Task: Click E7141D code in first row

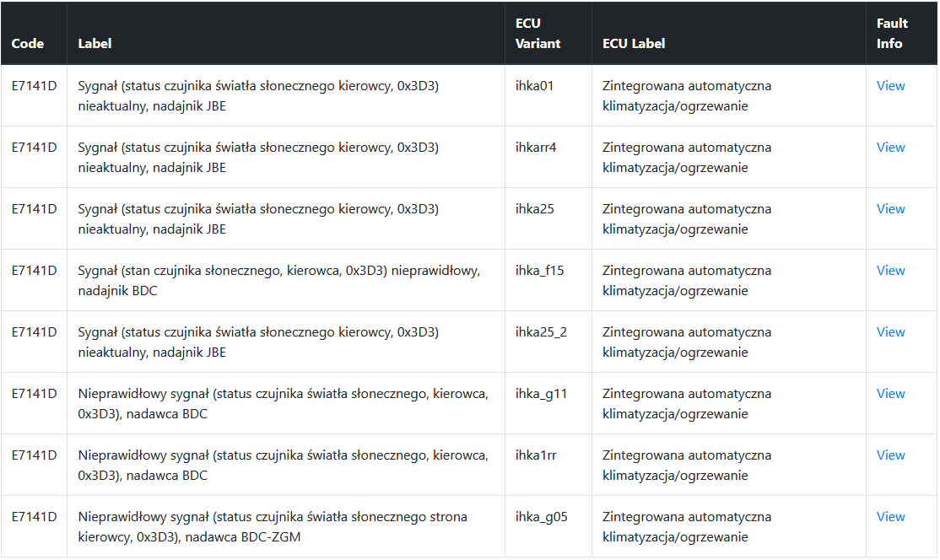Action: tap(34, 86)
